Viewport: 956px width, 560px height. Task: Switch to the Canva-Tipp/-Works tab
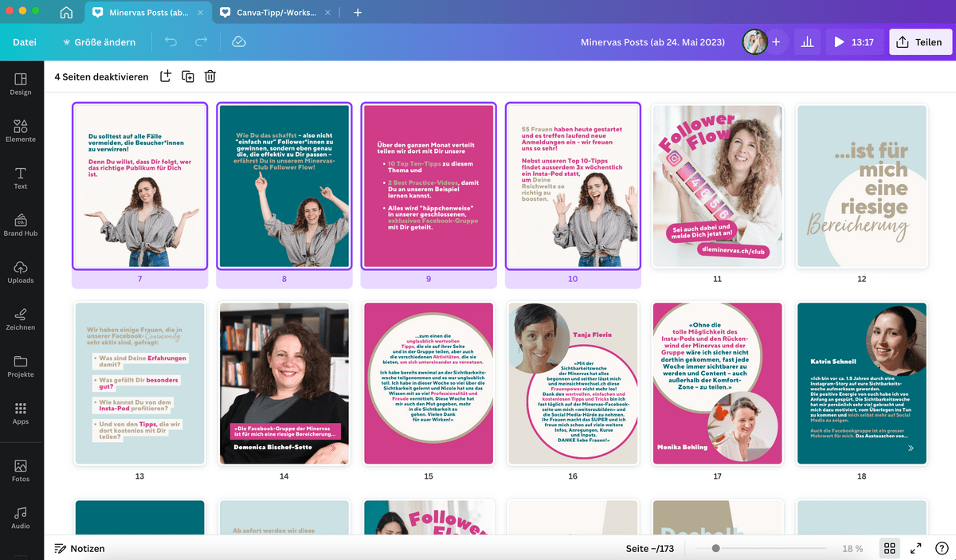tap(275, 13)
